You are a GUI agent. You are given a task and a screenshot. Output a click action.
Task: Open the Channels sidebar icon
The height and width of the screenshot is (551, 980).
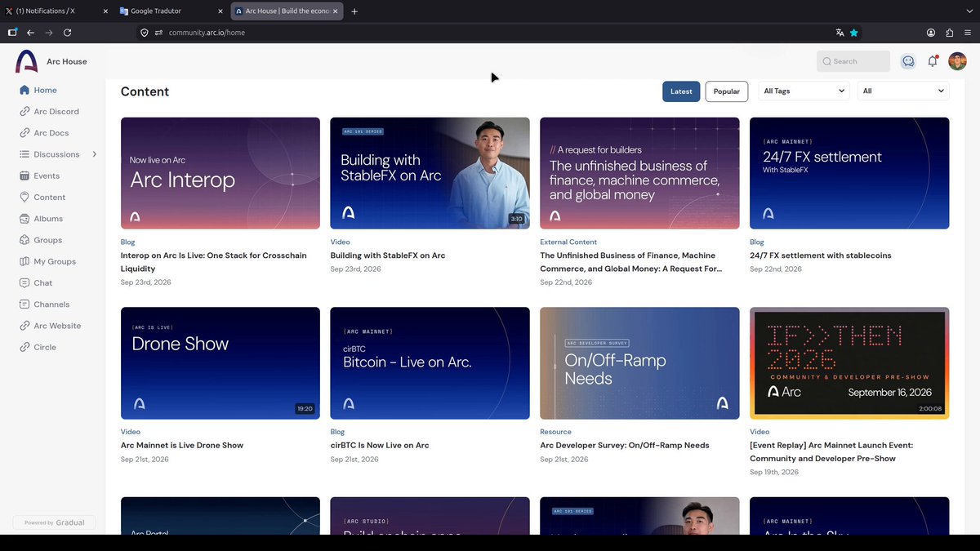pos(24,304)
